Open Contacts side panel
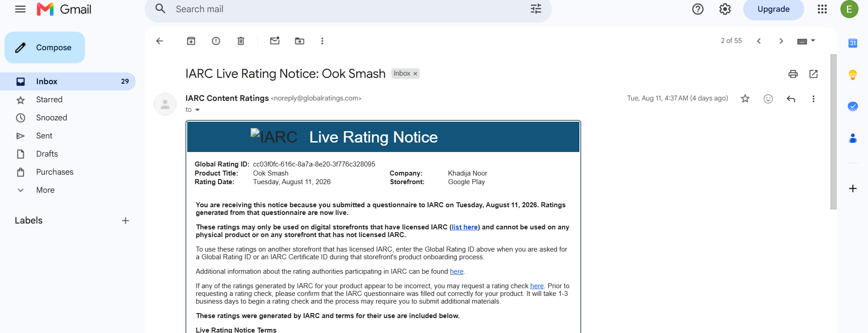The width and height of the screenshot is (868, 333). tap(853, 138)
